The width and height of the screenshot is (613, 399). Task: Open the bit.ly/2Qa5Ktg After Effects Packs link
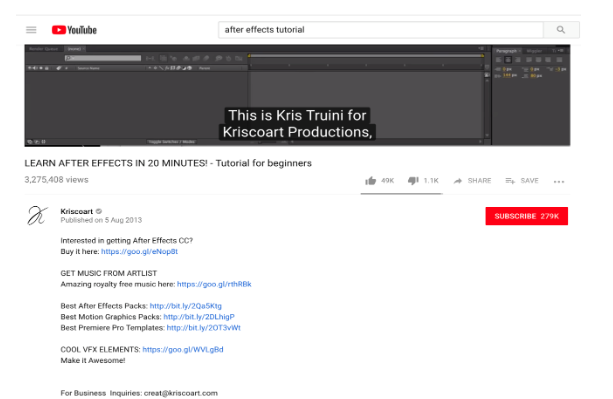tap(186, 306)
